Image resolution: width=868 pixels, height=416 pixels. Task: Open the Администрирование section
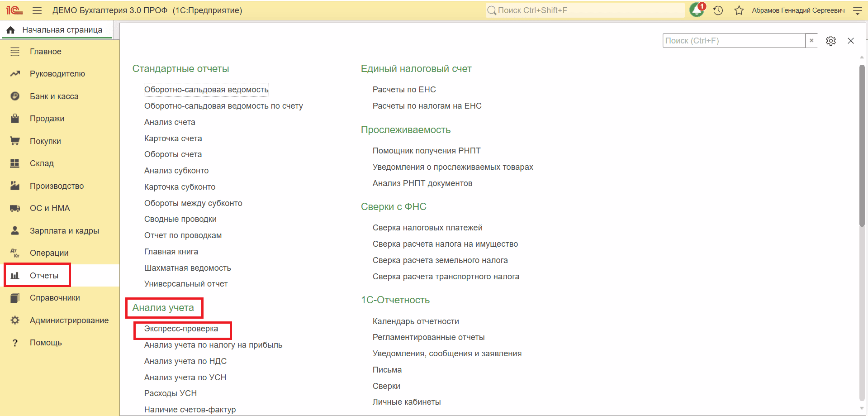(69, 320)
